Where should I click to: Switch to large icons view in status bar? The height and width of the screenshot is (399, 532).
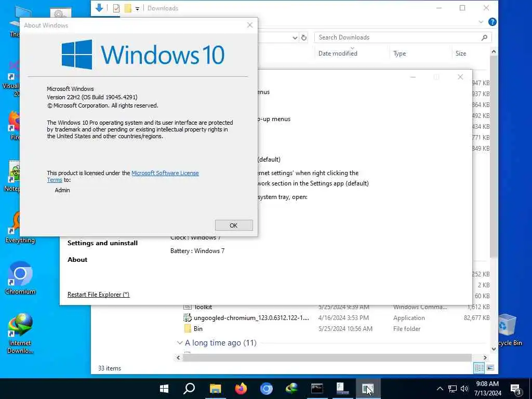pyautogui.click(x=490, y=368)
